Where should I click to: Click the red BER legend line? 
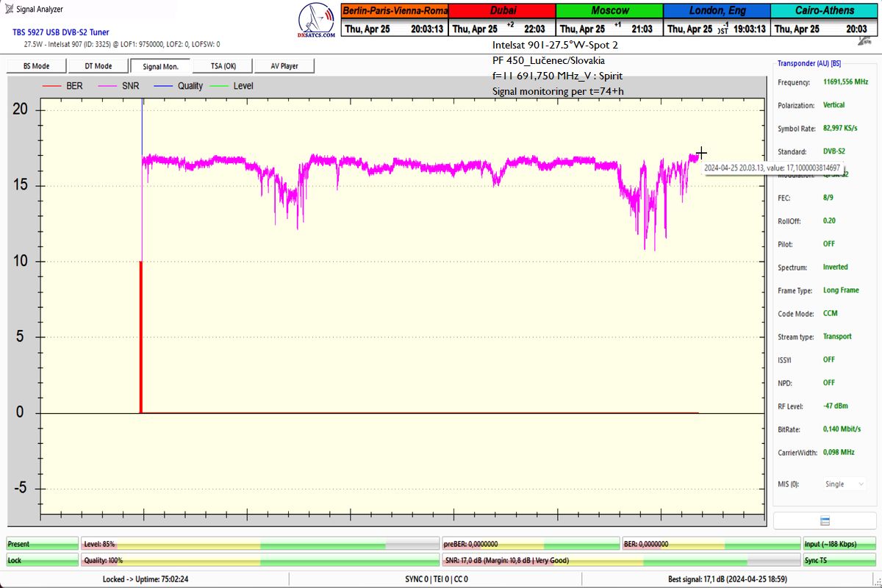point(52,86)
